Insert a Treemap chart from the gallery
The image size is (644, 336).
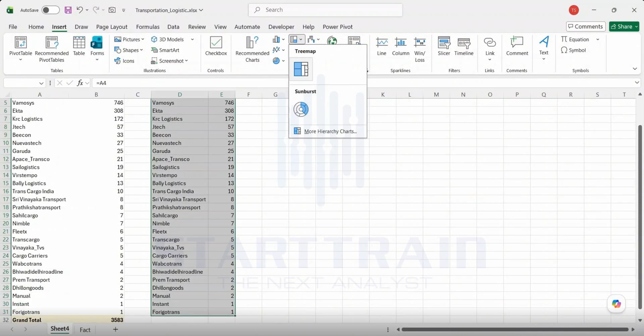[x=301, y=69]
